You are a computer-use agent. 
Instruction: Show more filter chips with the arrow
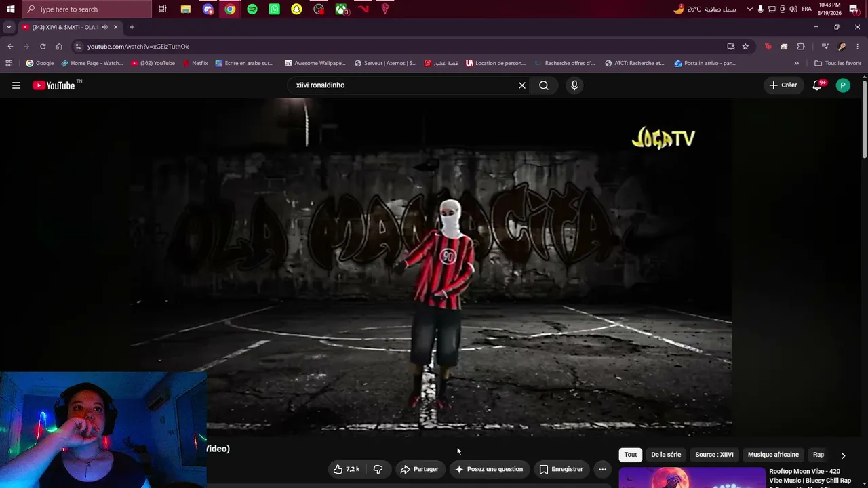point(843,455)
